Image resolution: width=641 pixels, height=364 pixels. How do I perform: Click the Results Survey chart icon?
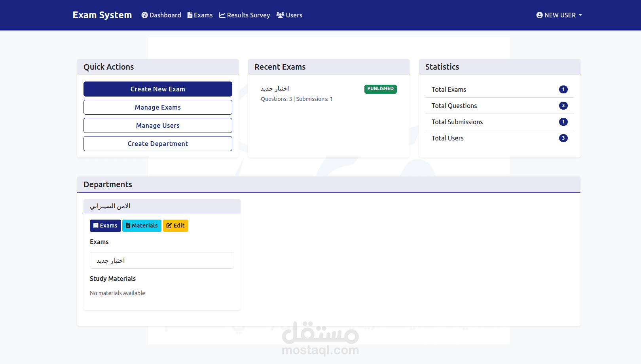click(x=222, y=15)
